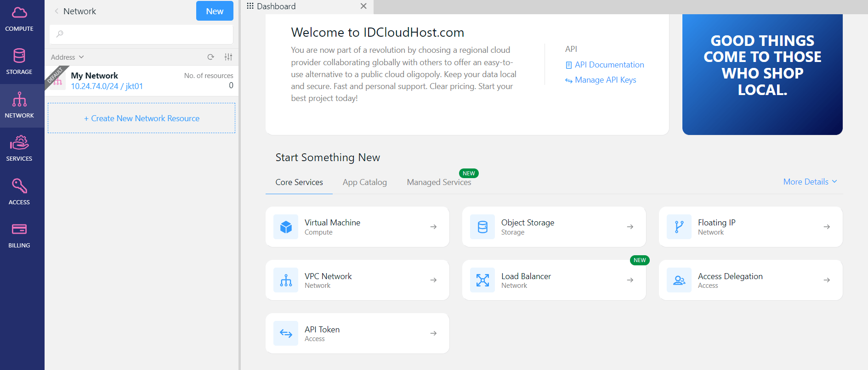
Task: Click the refresh icon in Network panel
Action: pos(210,57)
